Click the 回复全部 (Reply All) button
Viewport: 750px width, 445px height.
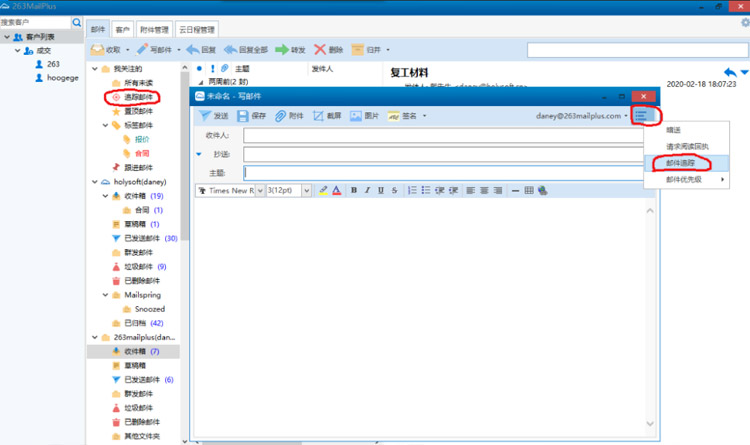[247, 49]
